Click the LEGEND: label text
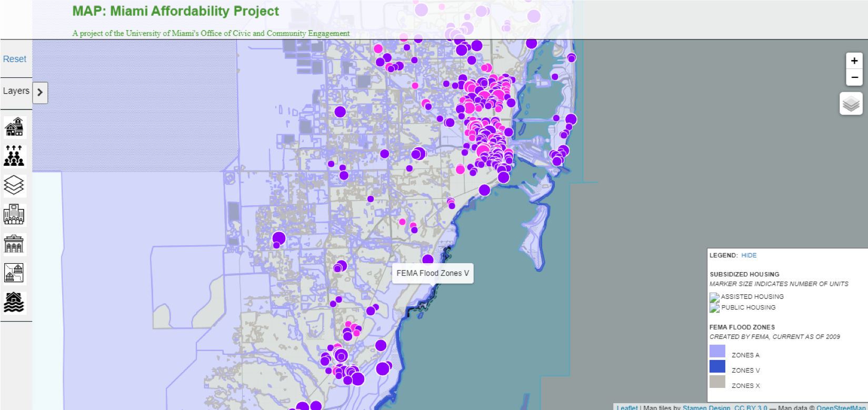This screenshot has height=410, width=868. [x=723, y=255]
